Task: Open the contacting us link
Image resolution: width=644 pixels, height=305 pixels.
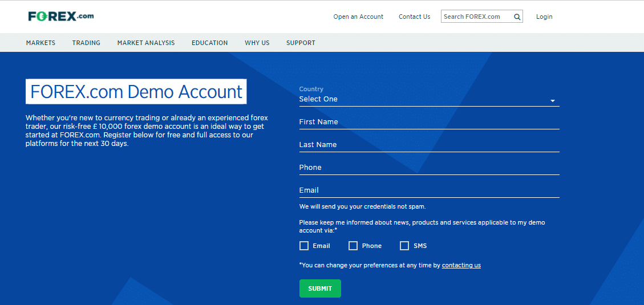Action: (x=461, y=265)
